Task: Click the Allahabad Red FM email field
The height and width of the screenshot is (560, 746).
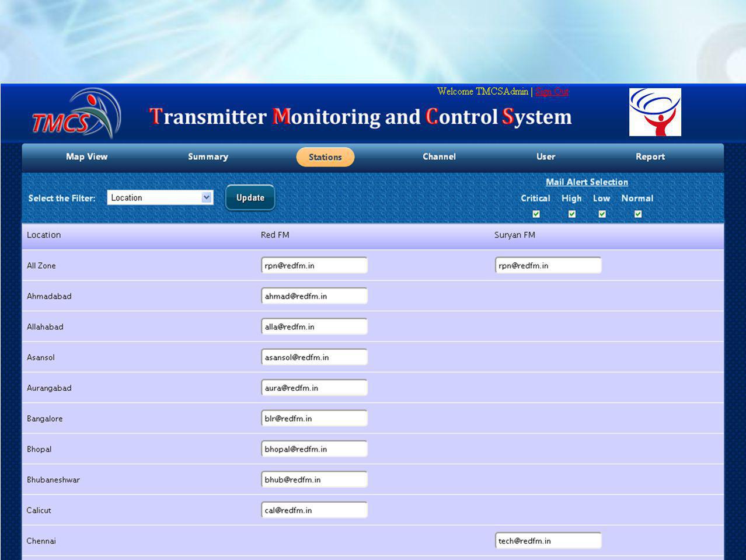Action: (x=314, y=326)
